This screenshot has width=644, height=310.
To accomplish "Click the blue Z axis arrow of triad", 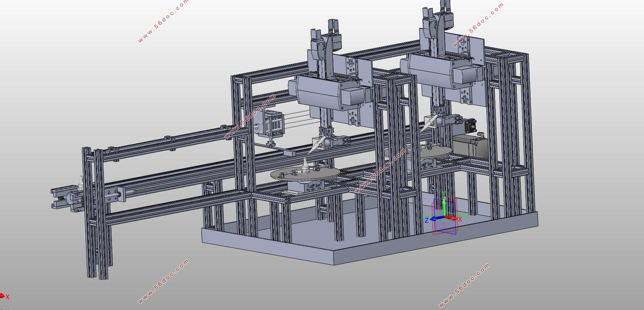I will tap(437, 219).
